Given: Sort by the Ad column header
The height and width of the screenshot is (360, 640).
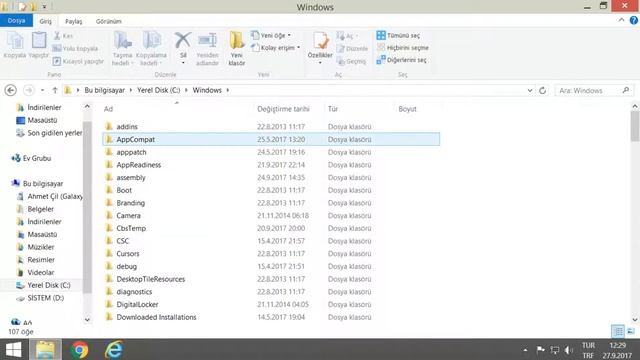Looking at the screenshot, I should click(x=108, y=109).
